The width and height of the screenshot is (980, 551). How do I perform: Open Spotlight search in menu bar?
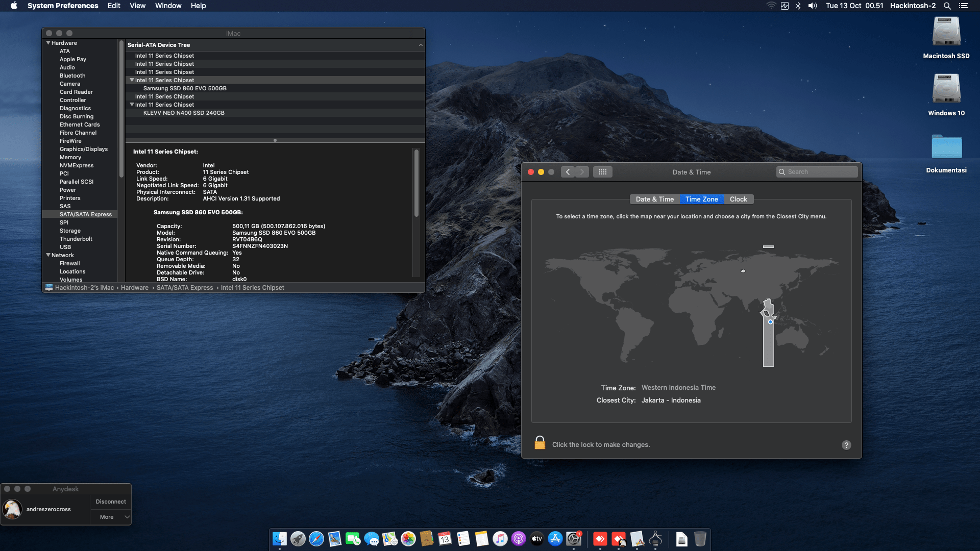[x=947, y=6]
